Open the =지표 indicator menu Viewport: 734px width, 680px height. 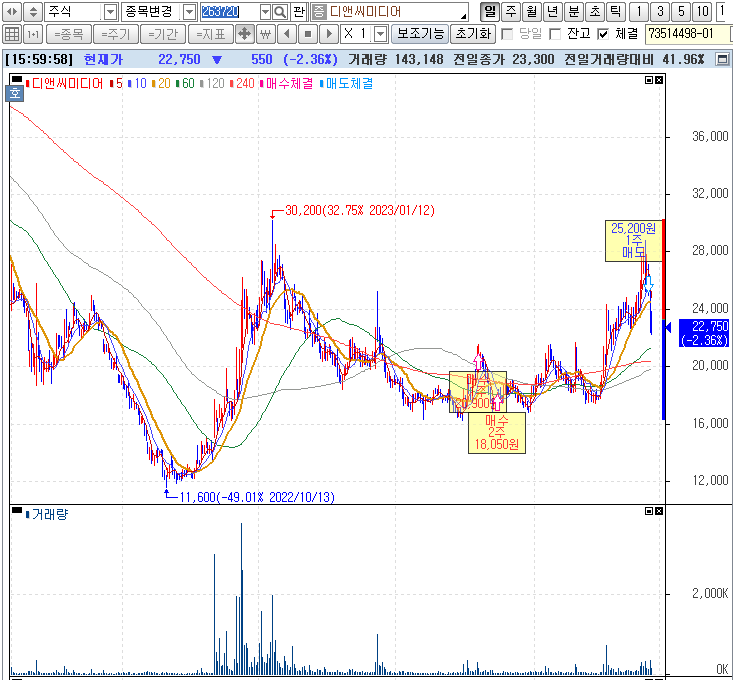211,34
